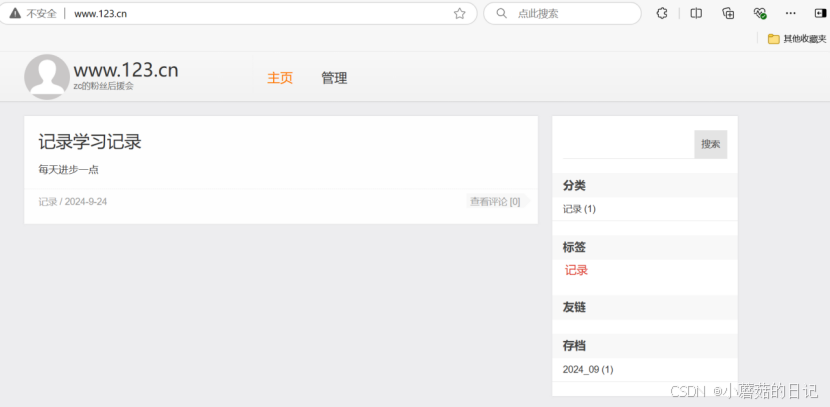Toggle the browser sidebar icon

click(820, 13)
